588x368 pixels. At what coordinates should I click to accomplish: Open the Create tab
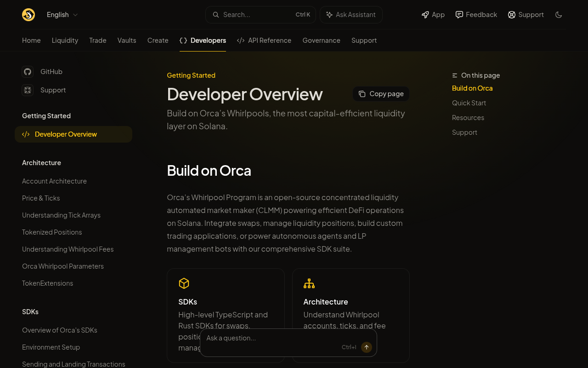pyautogui.click(x=158, y=40)
